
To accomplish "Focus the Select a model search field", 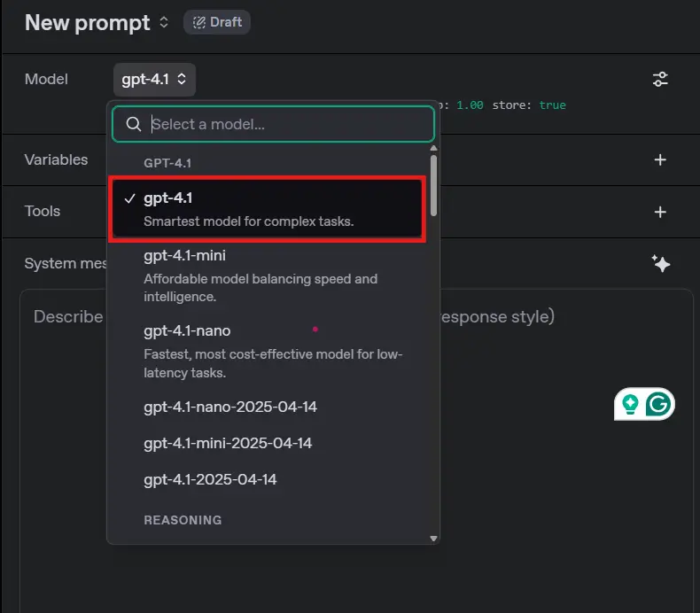I will coord(273,124).
